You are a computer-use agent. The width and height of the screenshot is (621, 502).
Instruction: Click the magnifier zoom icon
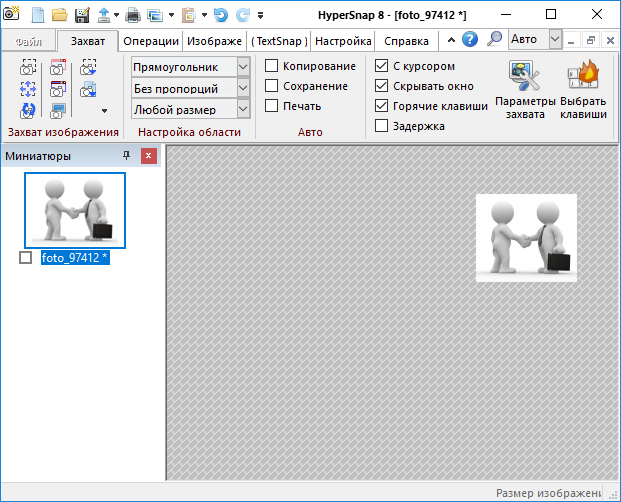coord(494,40)
